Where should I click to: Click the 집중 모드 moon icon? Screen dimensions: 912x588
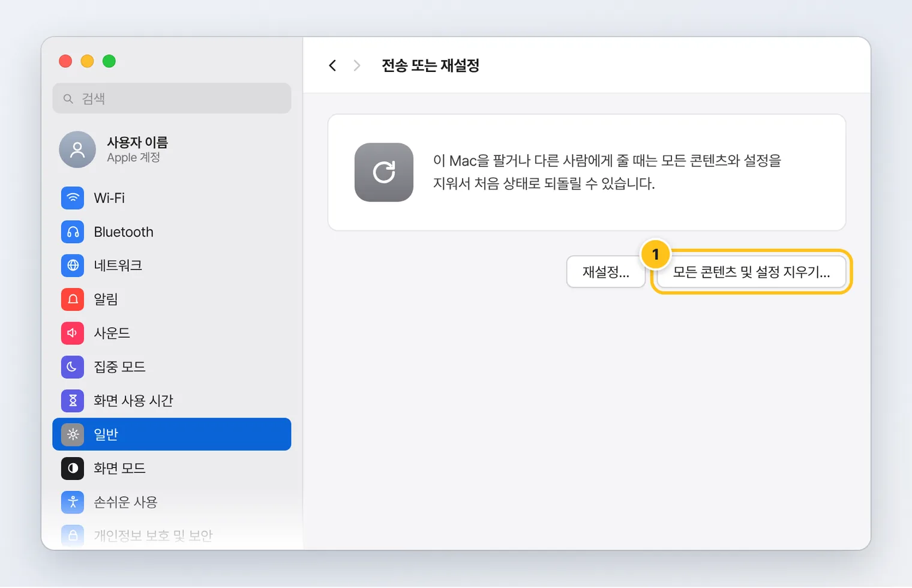point(73,367)
